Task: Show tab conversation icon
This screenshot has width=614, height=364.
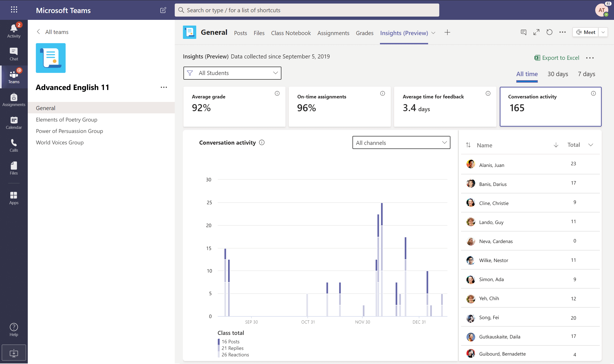Action: pos(523,32)
